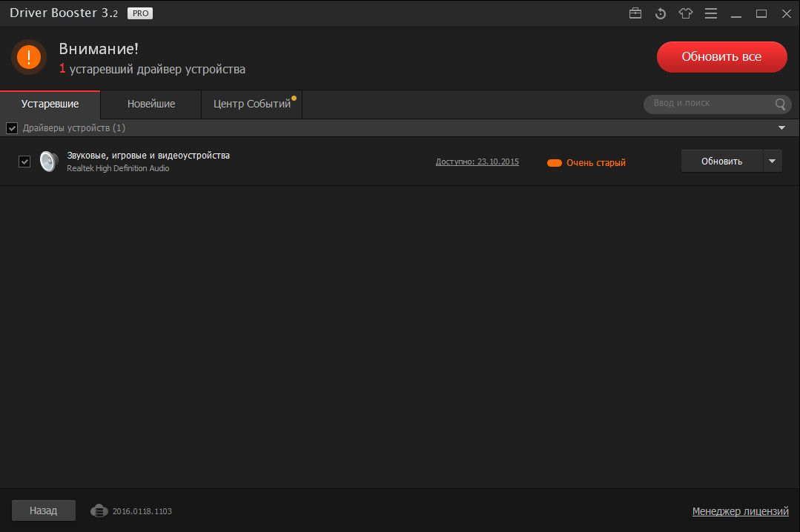Uncheck the Realtek High Definition Audio checkbox
This screenshot has height=532, width=800.
click(24, 162)
